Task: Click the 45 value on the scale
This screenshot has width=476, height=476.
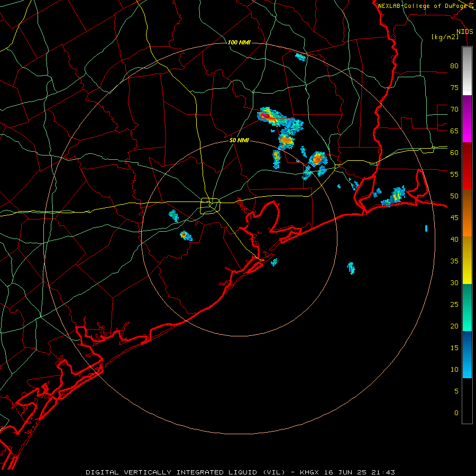Action: click(454, 218)
